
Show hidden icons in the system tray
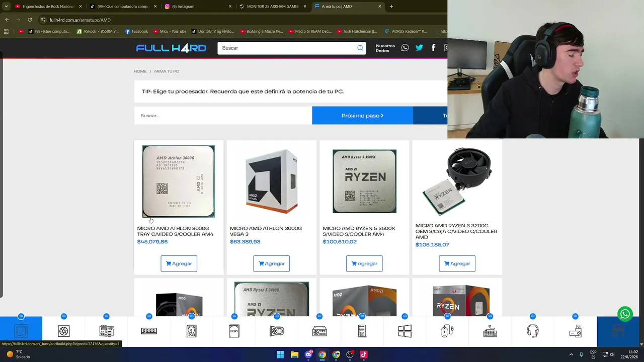click(x=571, y=354)
